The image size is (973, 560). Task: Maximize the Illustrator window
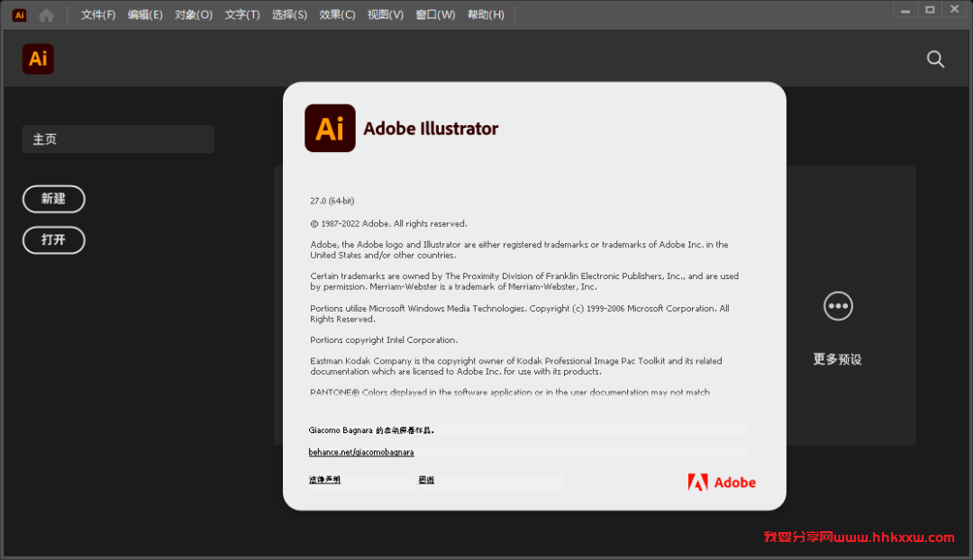pos(930,9)
